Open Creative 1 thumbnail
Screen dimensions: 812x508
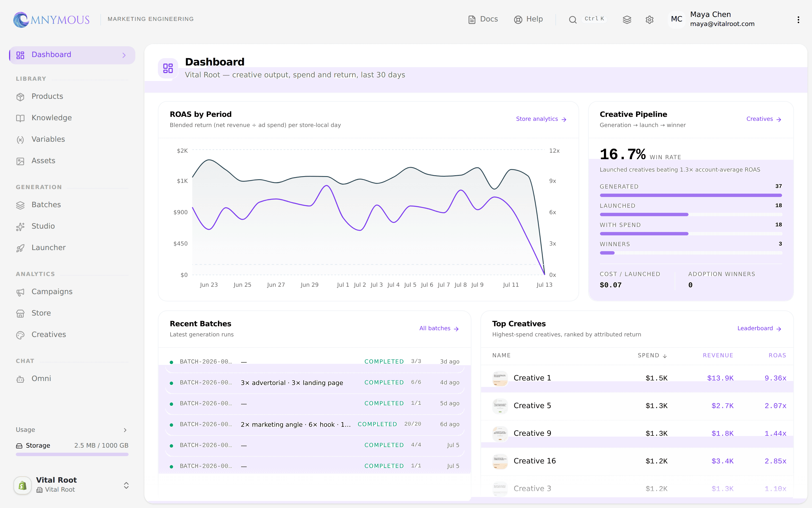[x=500, y=378]
